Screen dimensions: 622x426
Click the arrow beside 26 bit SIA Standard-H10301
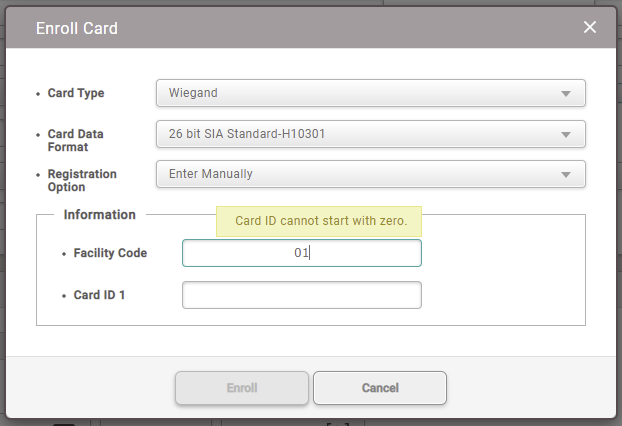click(x=566, y=135)
